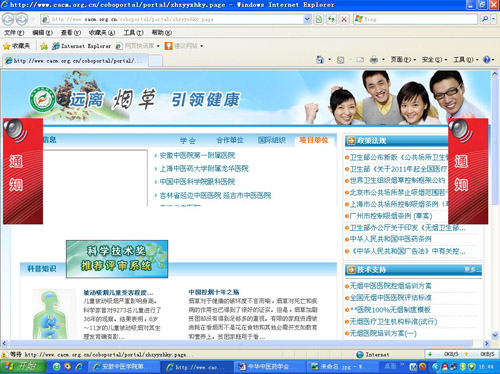Click the Print icon in command bar

tap(374, 59)
